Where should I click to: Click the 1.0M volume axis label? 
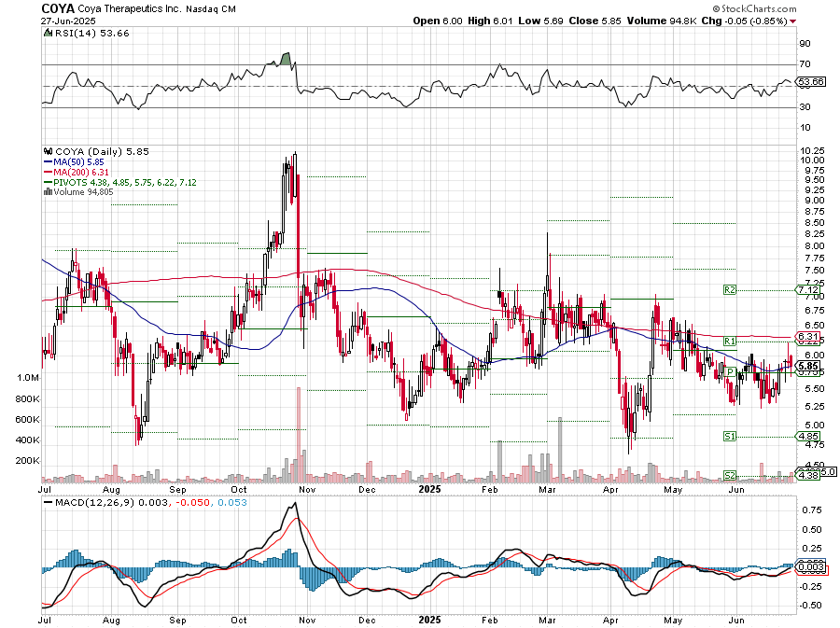28,378
